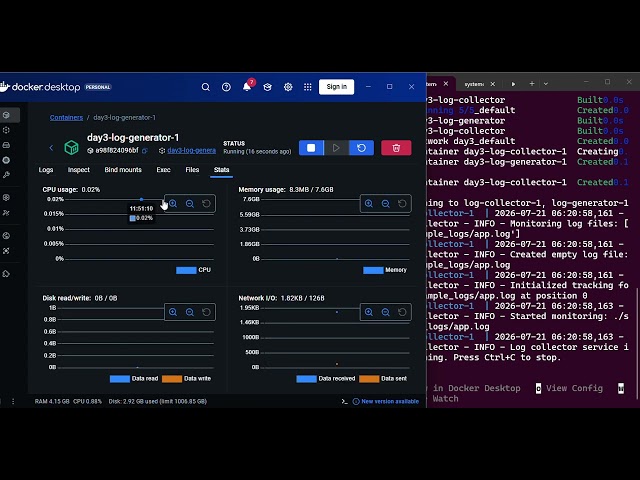The height and width of the screenshot is (480, 640).
Task: Click the CPU data point at 11:51:10
Action: click(141, 199)
